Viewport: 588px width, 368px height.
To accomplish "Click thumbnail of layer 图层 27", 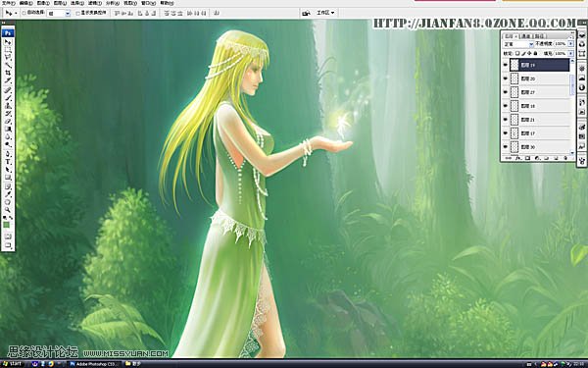I will (514, 92).
